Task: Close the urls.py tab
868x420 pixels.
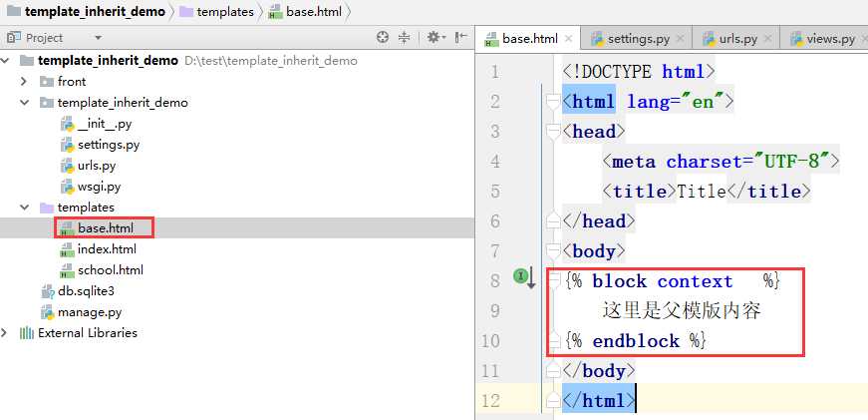Action: pyautogui.click(x=767, y=39)
